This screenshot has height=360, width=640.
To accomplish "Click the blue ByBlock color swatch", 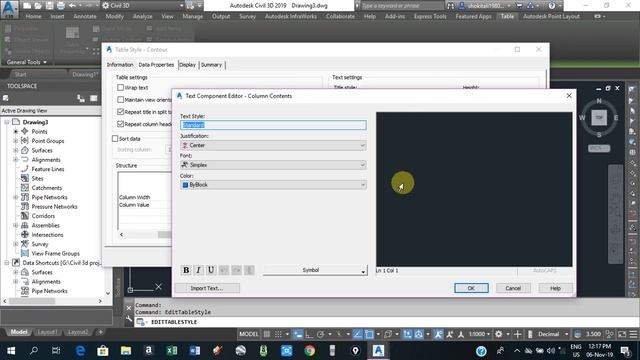I will 185,185.
